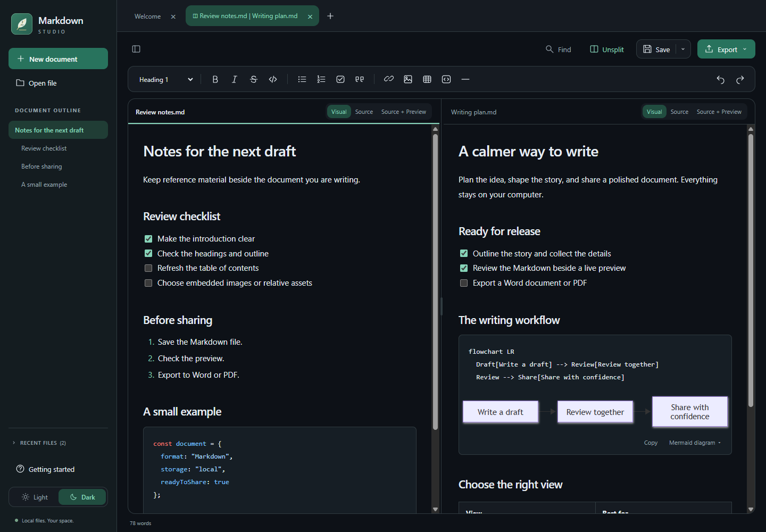The image size is (766, 532).
Task: Select Source + Preview for Writing plan.md
Action: click(719, 112)
